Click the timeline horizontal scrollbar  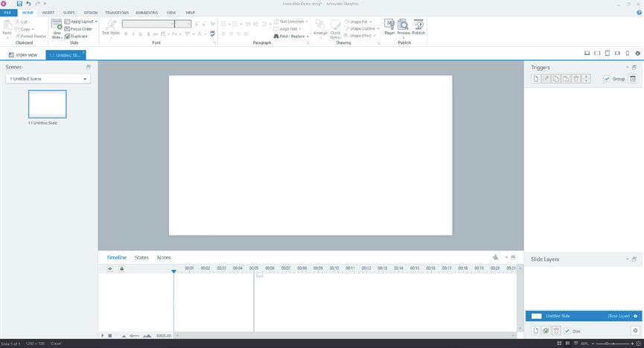click(x=345, y=335)
